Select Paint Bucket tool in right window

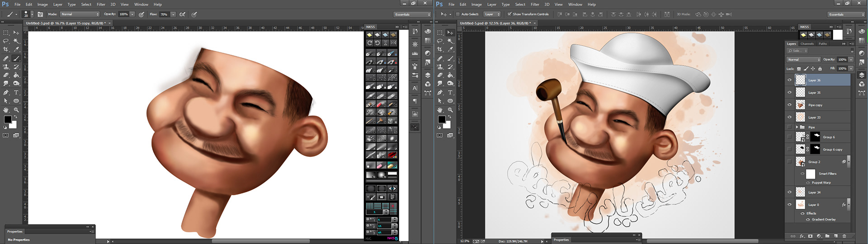tap(450, 75)
